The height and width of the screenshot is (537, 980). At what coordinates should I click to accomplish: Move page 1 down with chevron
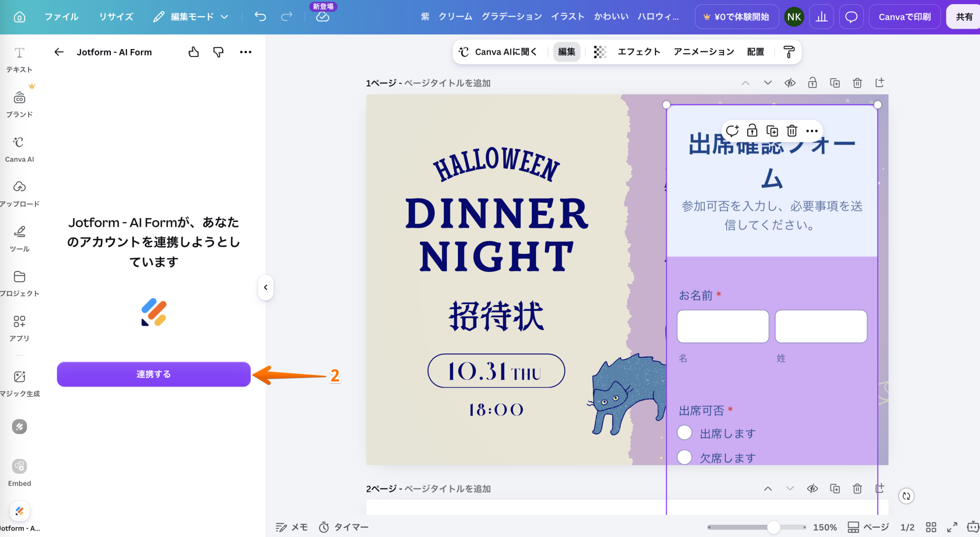(x=768, y=83)
